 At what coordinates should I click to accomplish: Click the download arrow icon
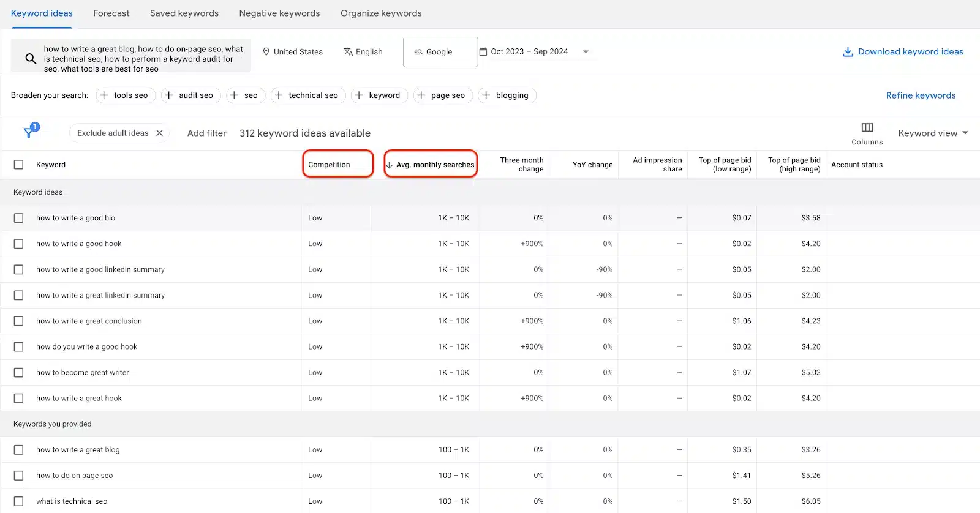848,51
